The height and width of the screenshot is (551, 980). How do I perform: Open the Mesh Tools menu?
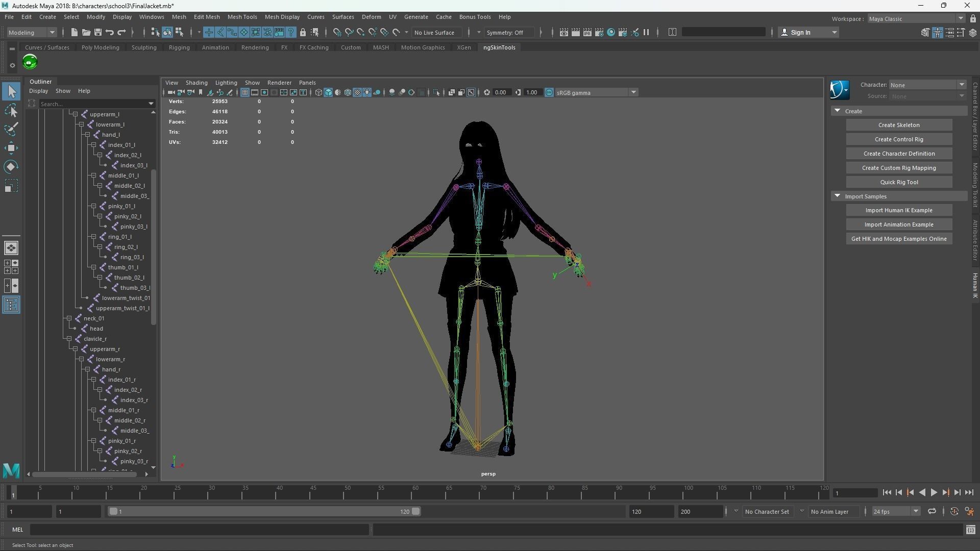pos(242,17)
